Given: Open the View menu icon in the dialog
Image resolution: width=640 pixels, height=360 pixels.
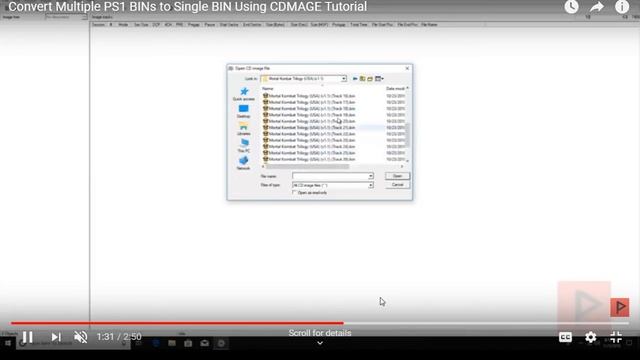Looking at the screenshot, I should [x=379, y=79].
